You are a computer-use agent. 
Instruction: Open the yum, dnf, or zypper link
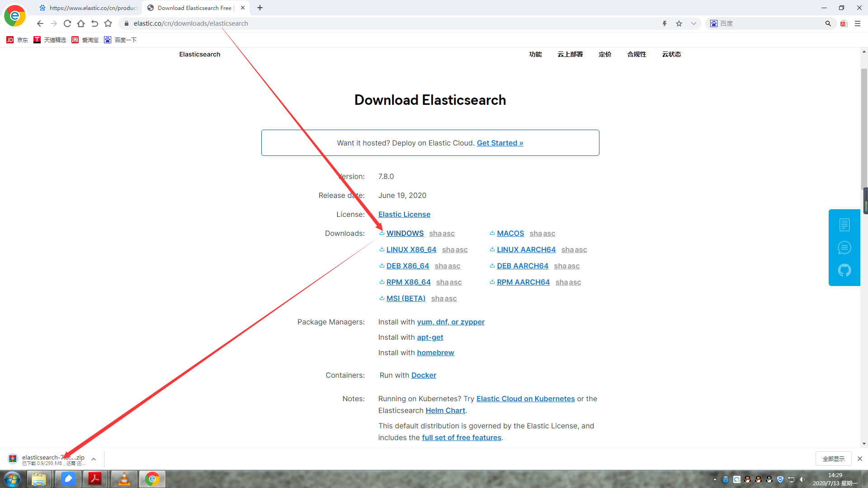(x=451, y=322)
